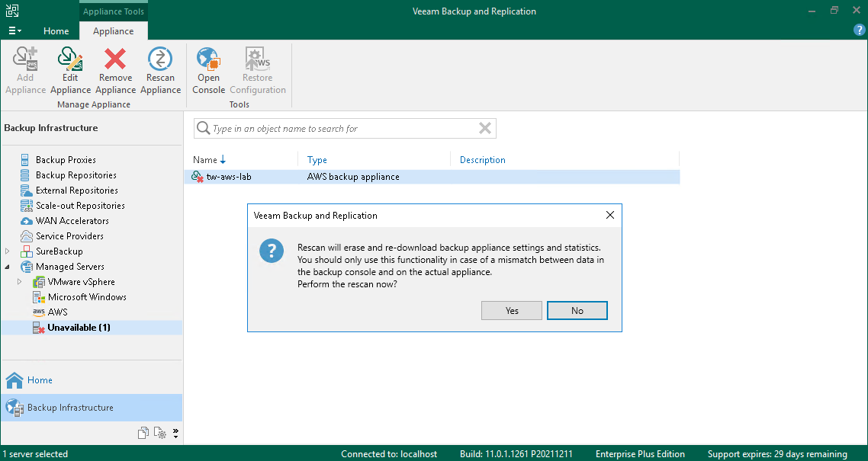Click Edit Appliance in the ribbon
Viewport: 868px width, 461px height.
[70, 71]
